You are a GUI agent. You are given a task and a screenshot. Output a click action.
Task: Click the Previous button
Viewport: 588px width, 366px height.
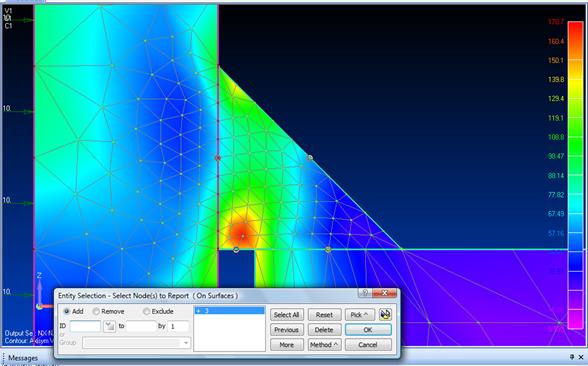[x=286, y=330]
